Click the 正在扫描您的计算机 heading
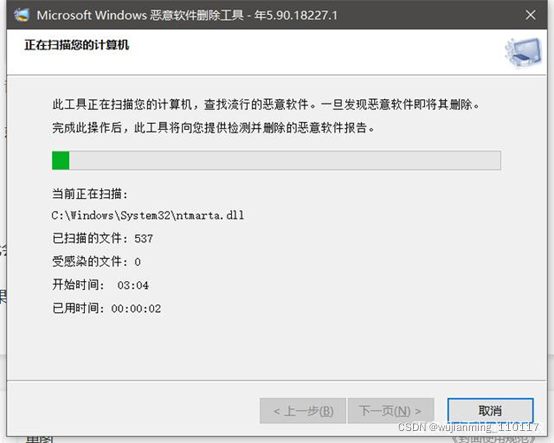This screenshot has height=443, width=554. pyautogui.click(x=77, y=45)
